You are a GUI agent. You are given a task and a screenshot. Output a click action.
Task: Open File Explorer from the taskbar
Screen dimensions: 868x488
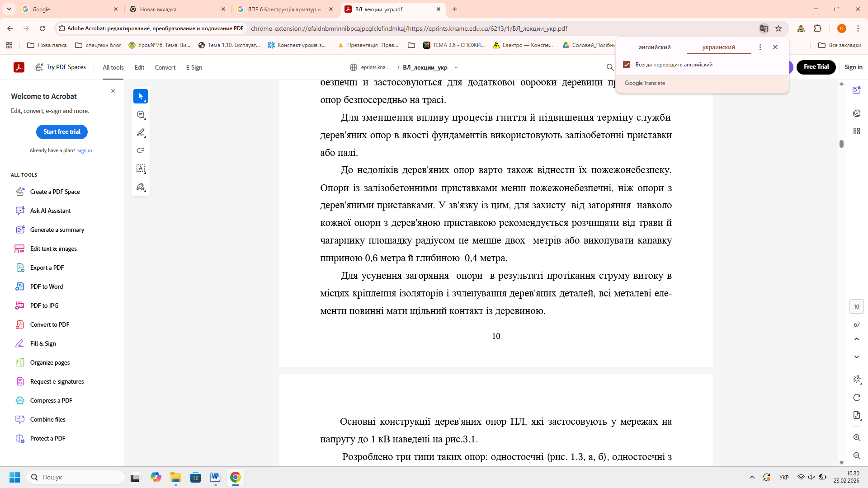pyautogui.click(x=175, y=477)
